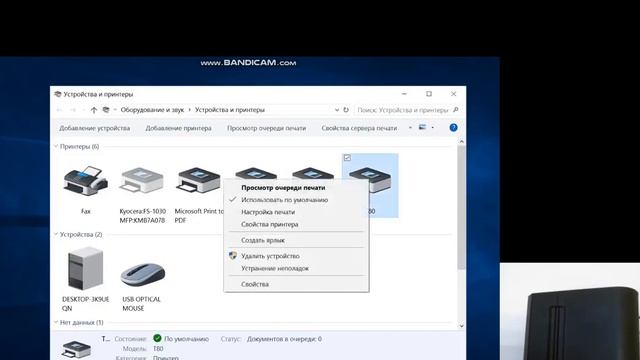Viewport: 640px width, 360px height.
Task: Select the Kyocera FS-1030 MFP printer icon
Action: coord(142,181)
